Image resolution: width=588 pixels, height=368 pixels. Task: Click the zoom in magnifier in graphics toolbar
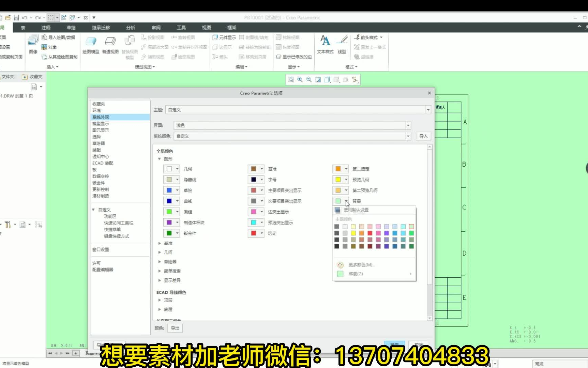click(x=300, y=79)
